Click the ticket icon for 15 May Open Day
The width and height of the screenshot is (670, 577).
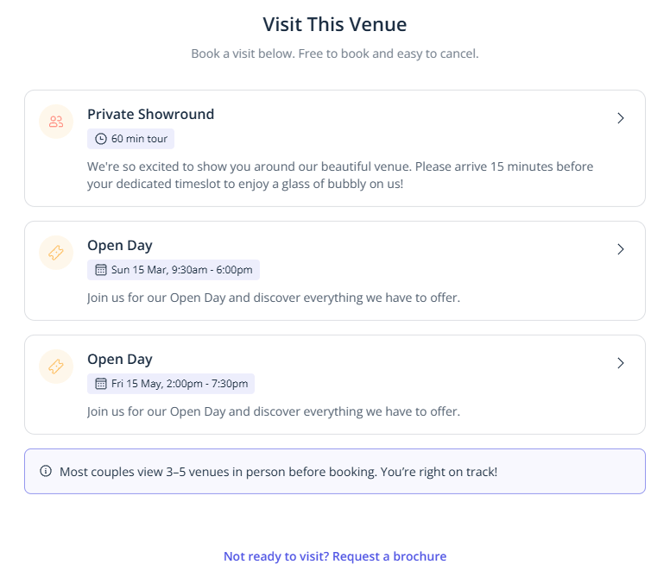tap(56, 367)
